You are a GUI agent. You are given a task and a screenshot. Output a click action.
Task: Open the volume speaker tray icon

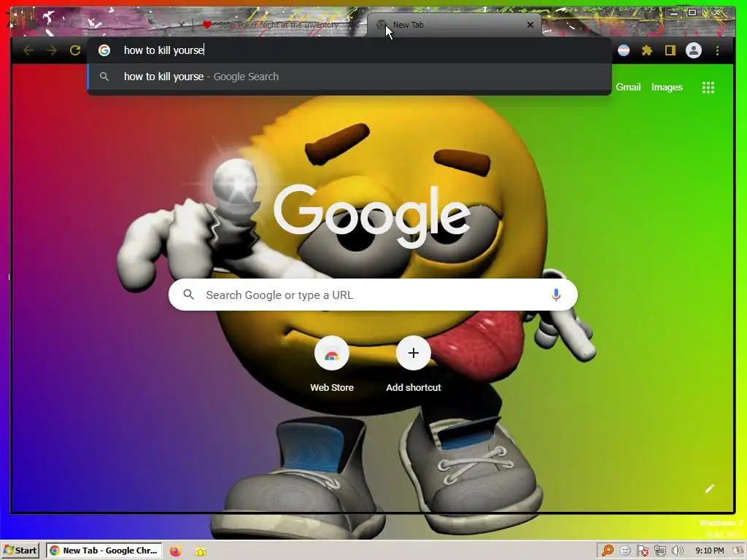tap(677, 551)
